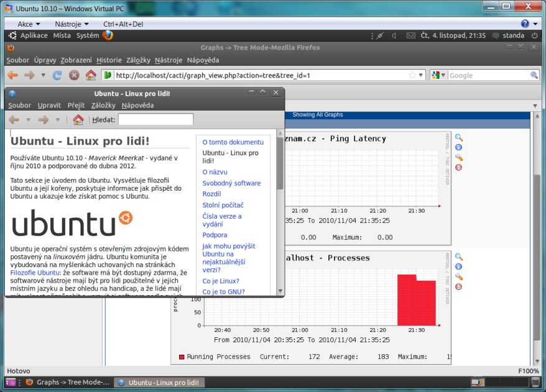Screen dimensions: 546x392
Task: Open Nápověda menu in Firefox
Action: pyautogui.click(x=203, y=60)
